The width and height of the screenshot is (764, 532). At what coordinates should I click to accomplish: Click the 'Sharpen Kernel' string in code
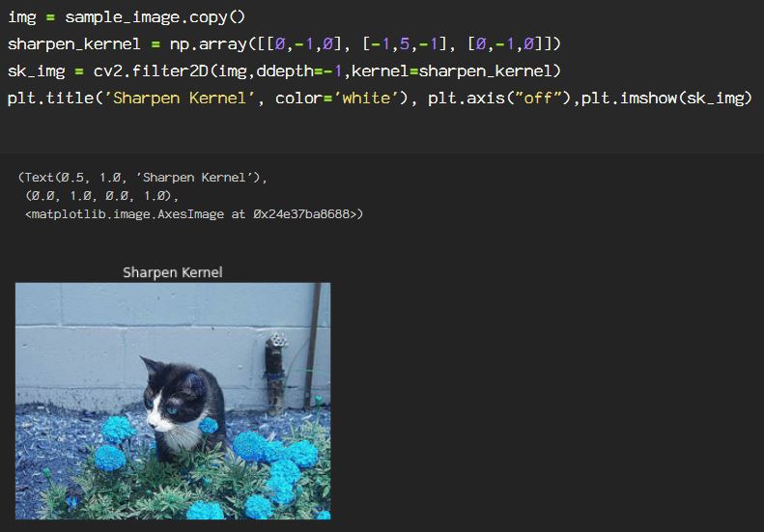[184, 98]
